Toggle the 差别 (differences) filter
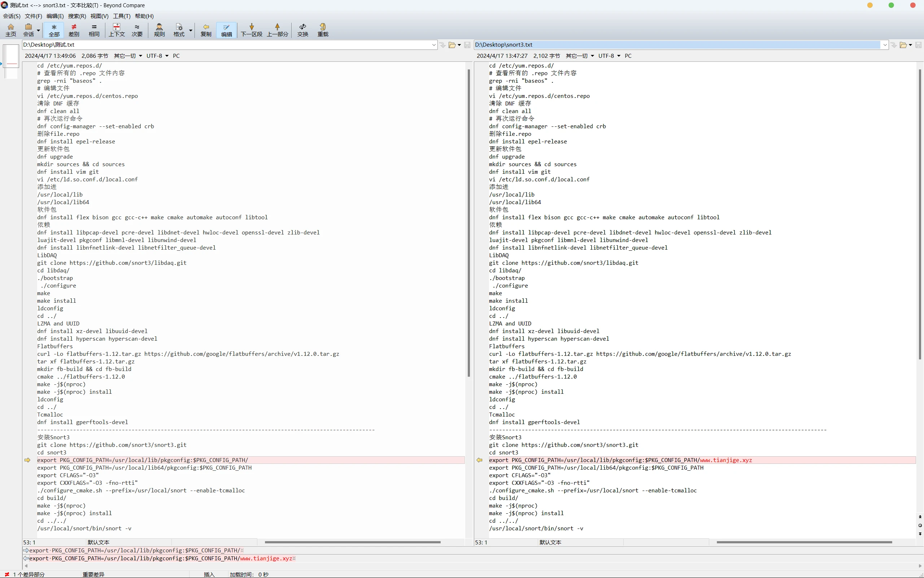 74,30
